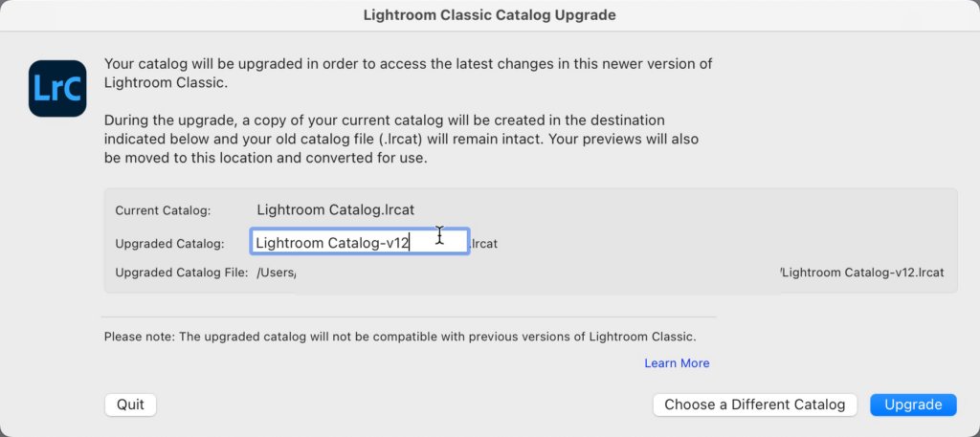Click the "Upgraded Catalog:" label
This screenshot has width=980, height=437.
pyautogui.click(x=169, y=244)
